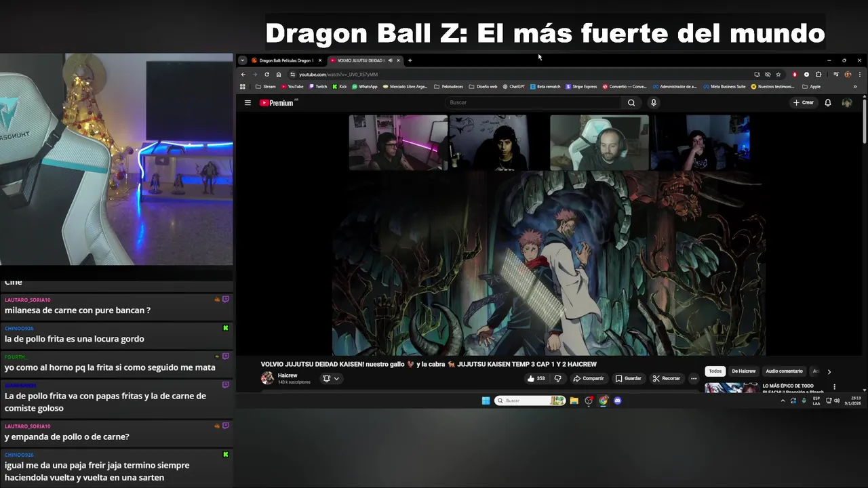Switch to the VOLVIO JUJUTSU DEIDAD tab
The height and width of the screenshot is (488, 868).
[364, 60]
